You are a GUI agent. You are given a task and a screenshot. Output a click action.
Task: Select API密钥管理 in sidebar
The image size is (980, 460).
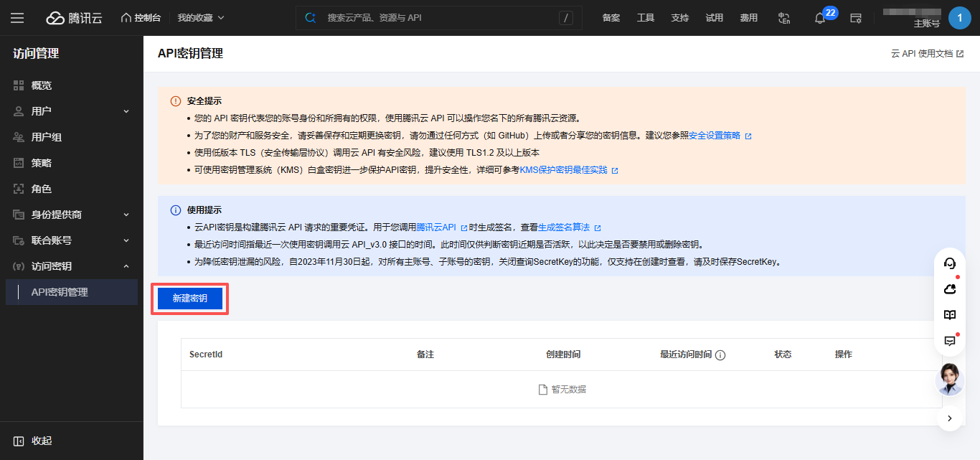point(72,292)
